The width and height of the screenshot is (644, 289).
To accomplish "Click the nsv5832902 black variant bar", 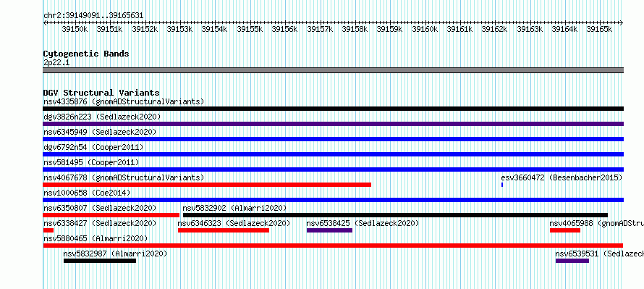I will (x=395, y=215).
